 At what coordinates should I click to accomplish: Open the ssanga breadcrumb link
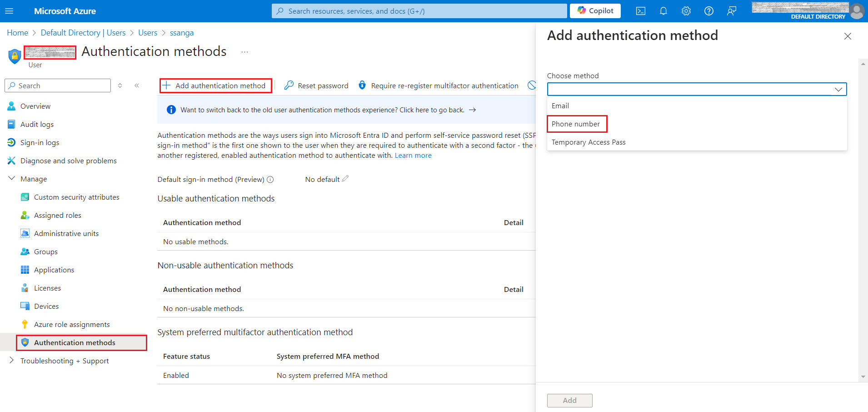pyautogui.click(x=182, y=33)
